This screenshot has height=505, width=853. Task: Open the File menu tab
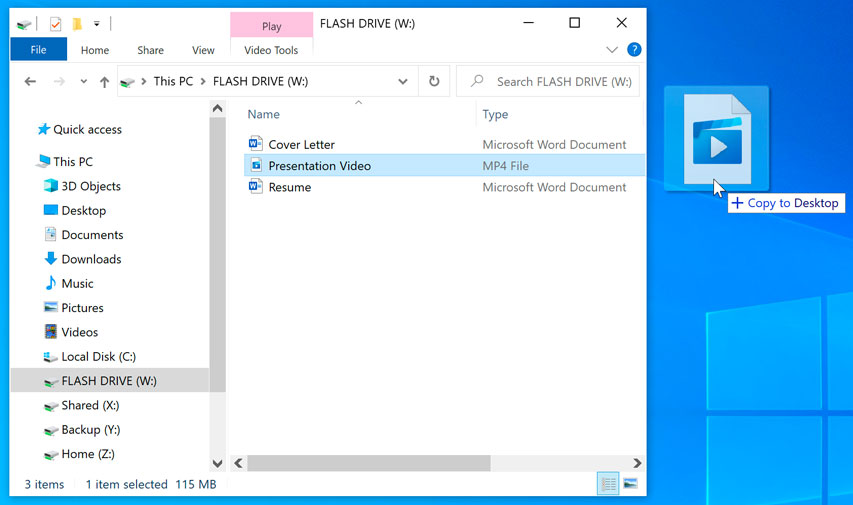(x=38, y=50)
